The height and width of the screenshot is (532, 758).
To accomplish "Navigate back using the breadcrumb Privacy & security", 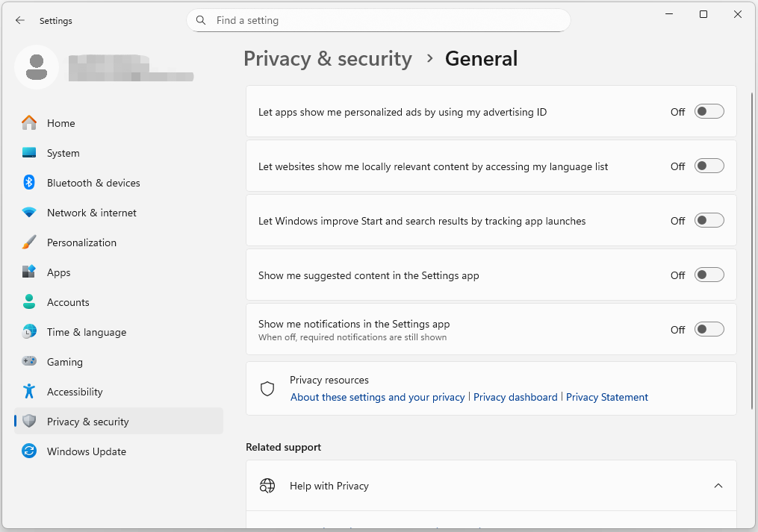I will [327, 58].
